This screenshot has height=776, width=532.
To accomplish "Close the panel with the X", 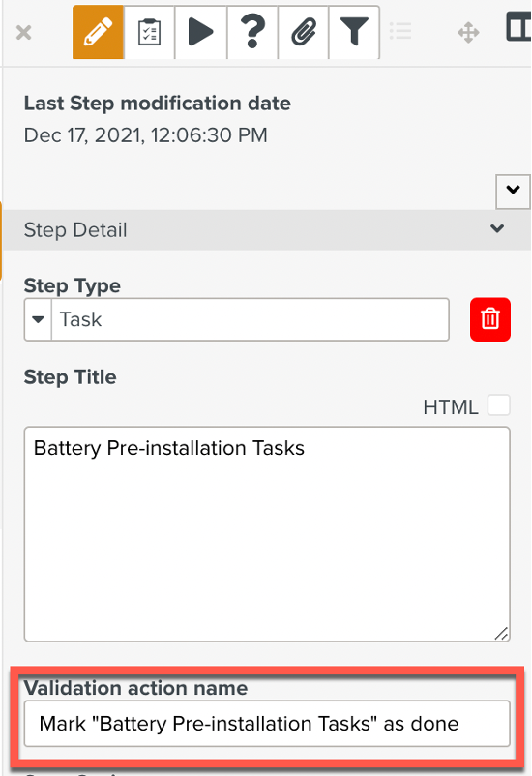I will point(24,33).
